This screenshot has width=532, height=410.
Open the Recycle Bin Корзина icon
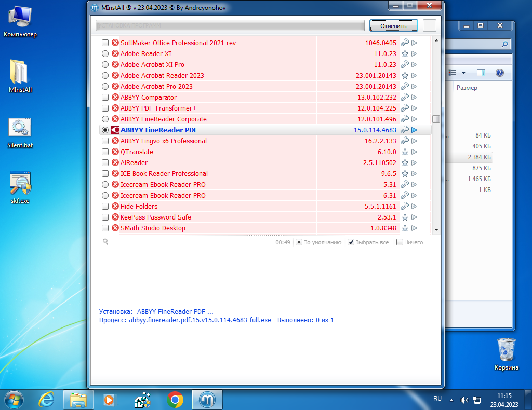(x=506, y=354)
